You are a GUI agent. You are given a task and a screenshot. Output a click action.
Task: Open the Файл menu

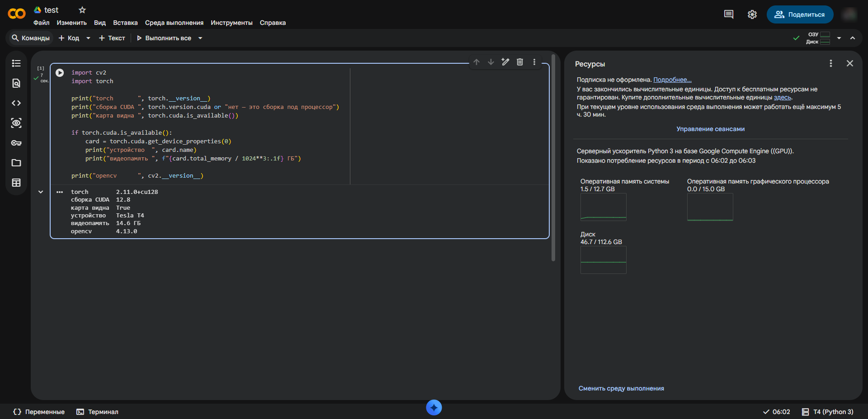pyautogui.click(x=42, y=23)
